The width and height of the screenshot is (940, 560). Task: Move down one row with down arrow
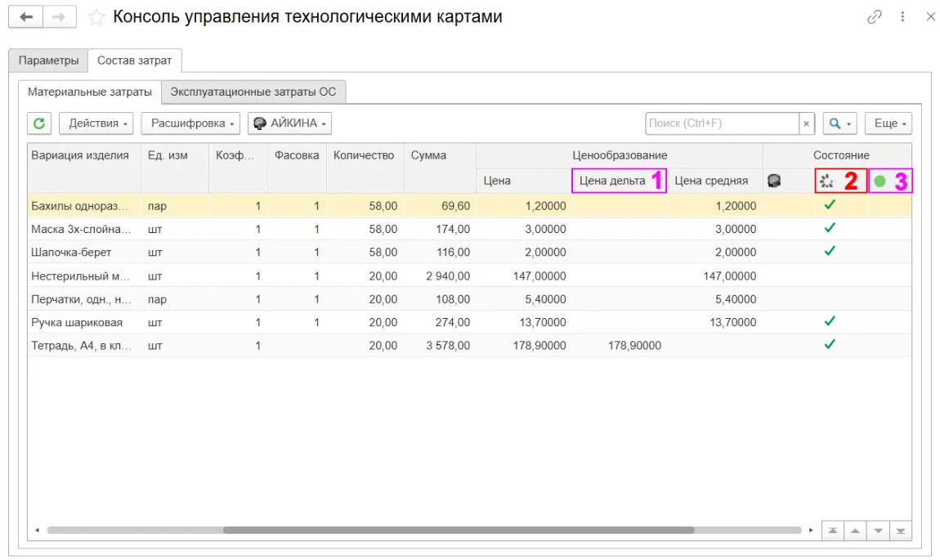878,531
